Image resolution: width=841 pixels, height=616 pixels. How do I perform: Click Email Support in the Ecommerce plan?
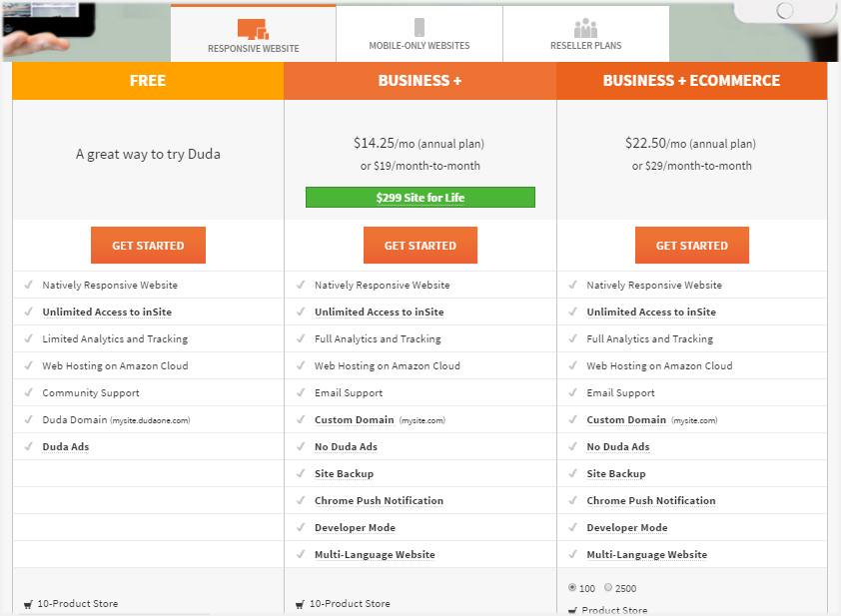click(x=620, y=393)
